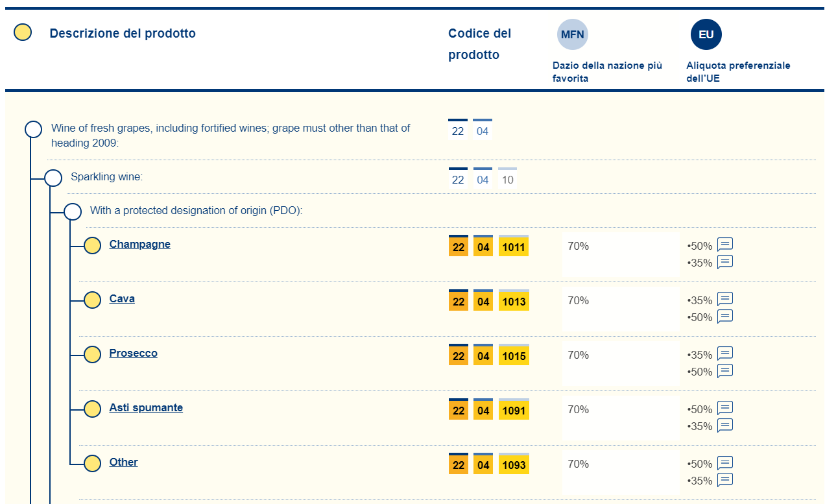Image resolution: width=825 pixels, height=504 pixels.
Task: Collapse the Sparkling wine node
Action: (53, 178)
